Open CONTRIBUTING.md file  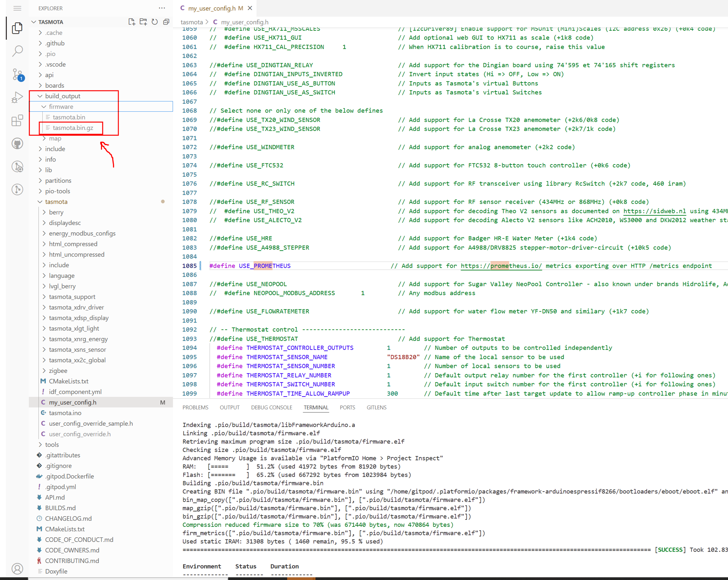(x=72, y=561)
